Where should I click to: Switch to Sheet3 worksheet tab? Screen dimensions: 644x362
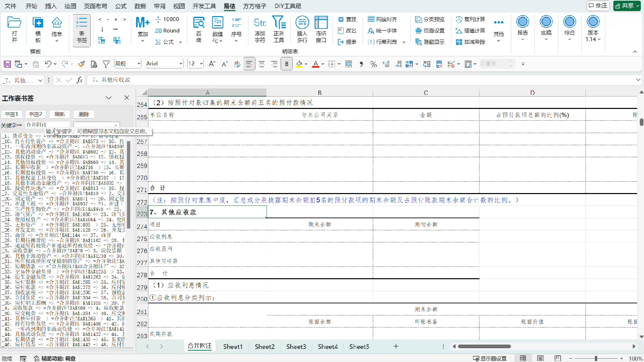coord(296,347)
